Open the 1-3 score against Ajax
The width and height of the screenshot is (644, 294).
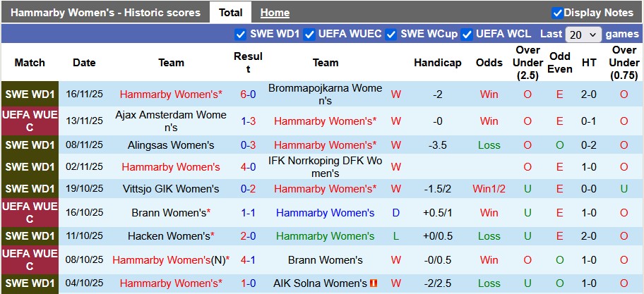coord(248,121)
